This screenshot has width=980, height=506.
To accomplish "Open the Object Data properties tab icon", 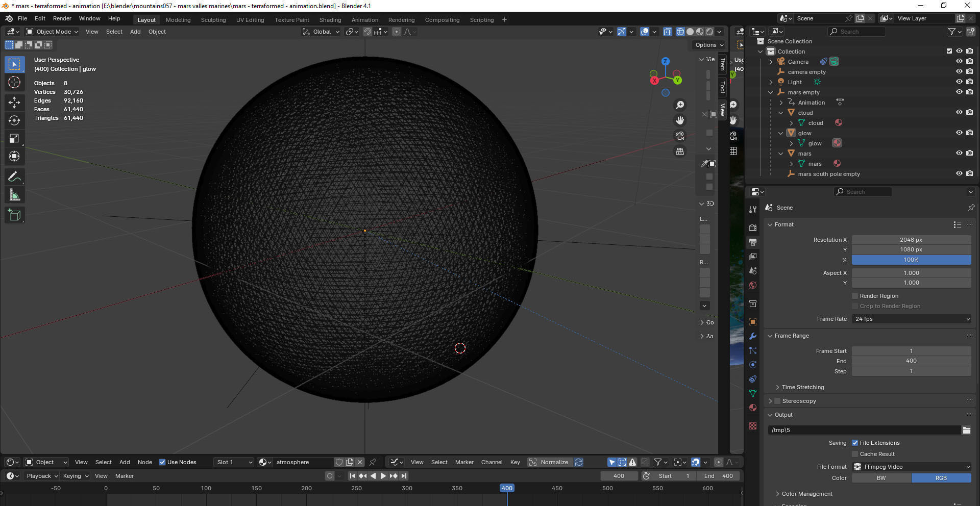I will pyautogui.click(x=753, y=393).
